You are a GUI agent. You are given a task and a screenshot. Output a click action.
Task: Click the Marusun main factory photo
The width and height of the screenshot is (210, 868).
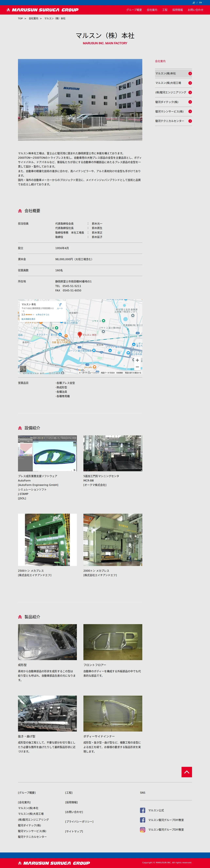click(x=80, y=100)
